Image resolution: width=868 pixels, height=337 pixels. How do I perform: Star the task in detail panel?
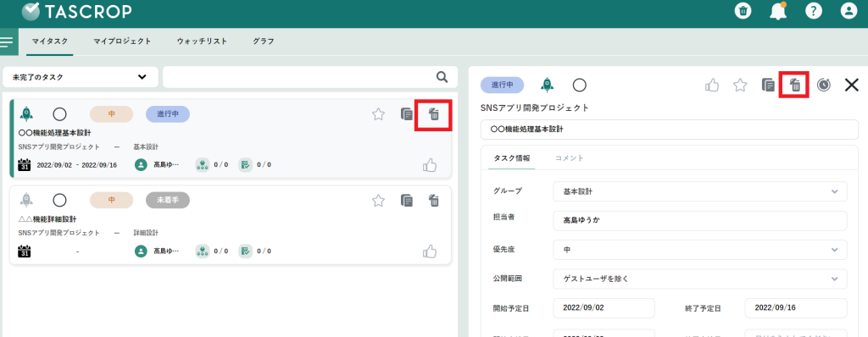740,85
